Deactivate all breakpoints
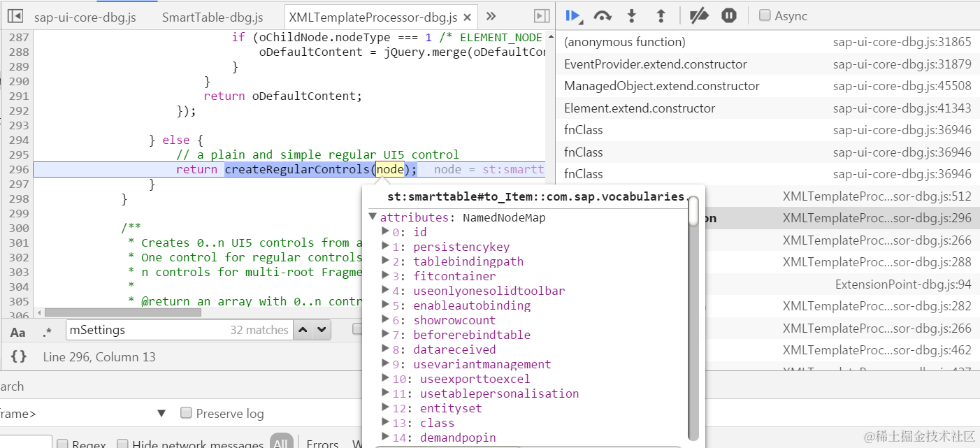 pyautogui.click(x=699, y=15)
